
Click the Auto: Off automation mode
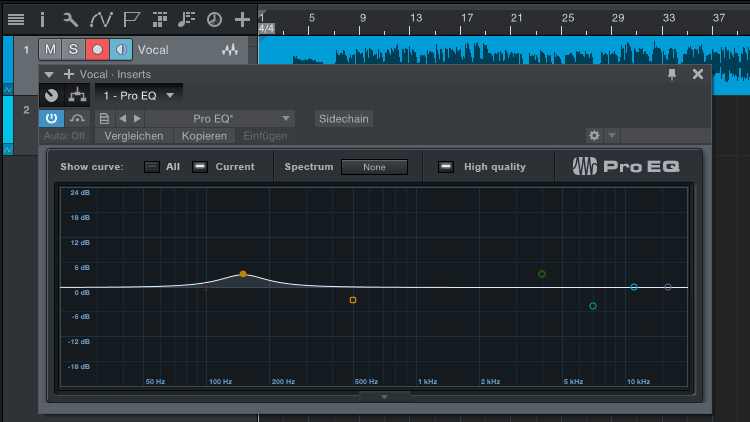64,136
